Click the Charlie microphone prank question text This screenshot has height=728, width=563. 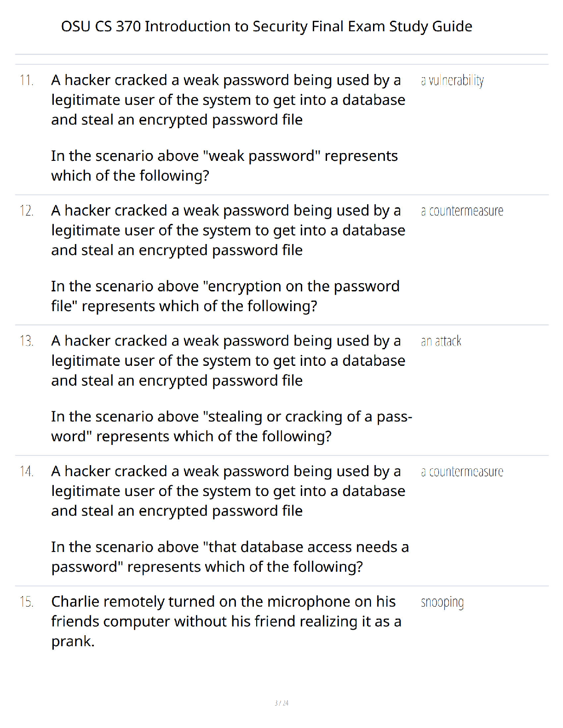point(226,621)
